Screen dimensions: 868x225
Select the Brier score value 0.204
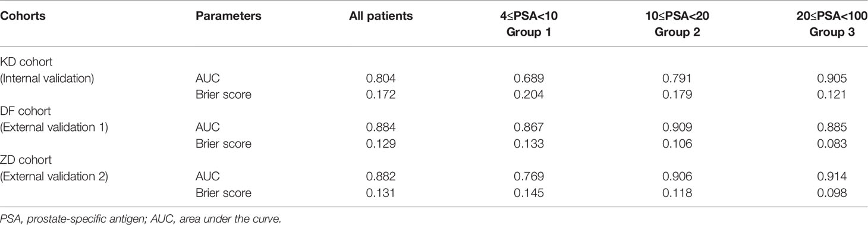pos(528,95)
